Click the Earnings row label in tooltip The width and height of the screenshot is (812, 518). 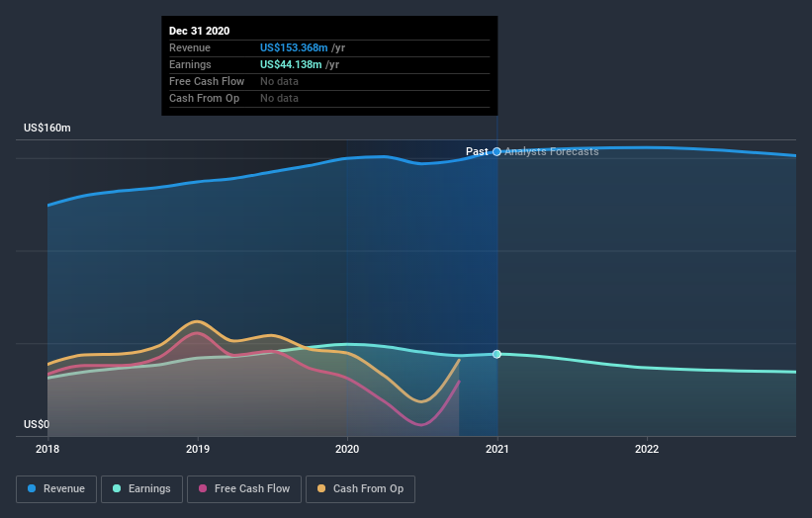click(190, 64)
